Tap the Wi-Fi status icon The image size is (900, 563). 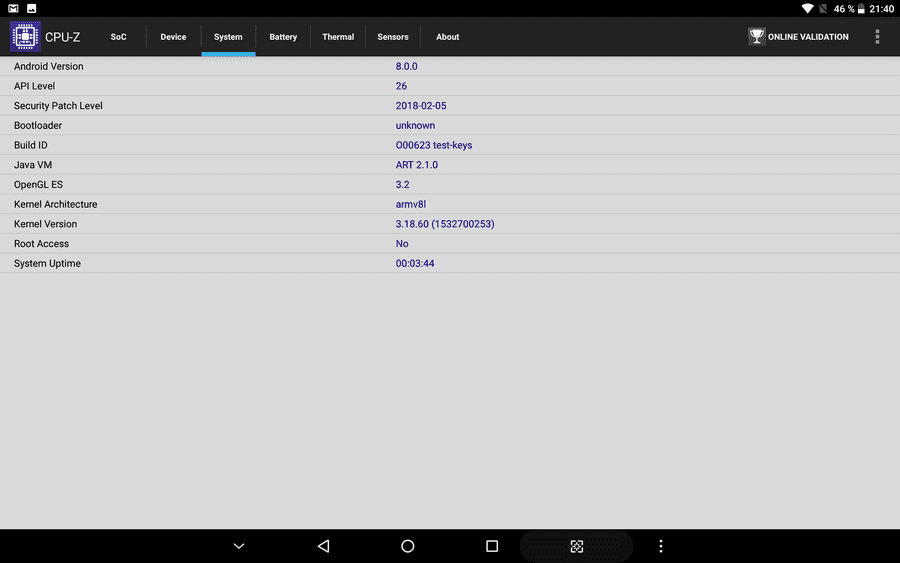(x=807, y=9)
